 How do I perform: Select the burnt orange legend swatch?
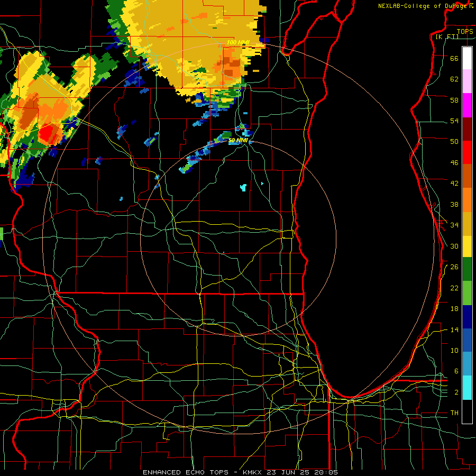467,176
